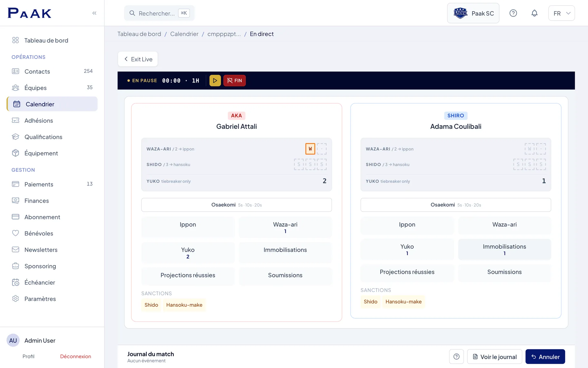End match with red FIN flag button
The image size is (588, 368).
(235, 81)
